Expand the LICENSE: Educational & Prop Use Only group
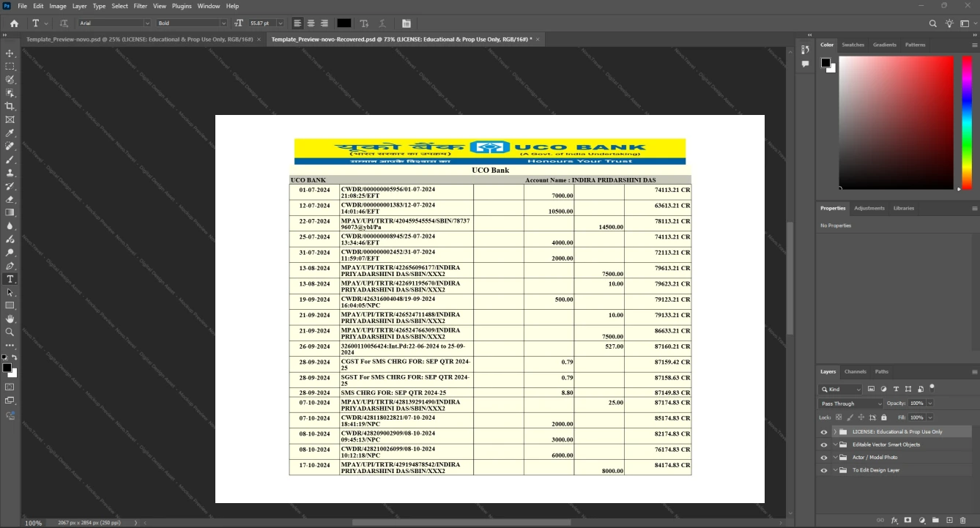Viewport: 980px width, 528px height. (x=835, y=432)
